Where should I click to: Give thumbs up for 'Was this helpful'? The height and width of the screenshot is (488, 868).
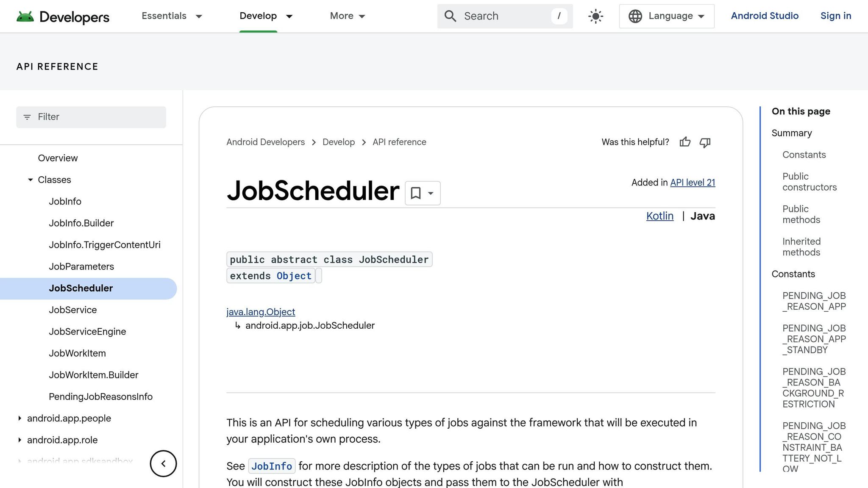click(x=685, y=142)
